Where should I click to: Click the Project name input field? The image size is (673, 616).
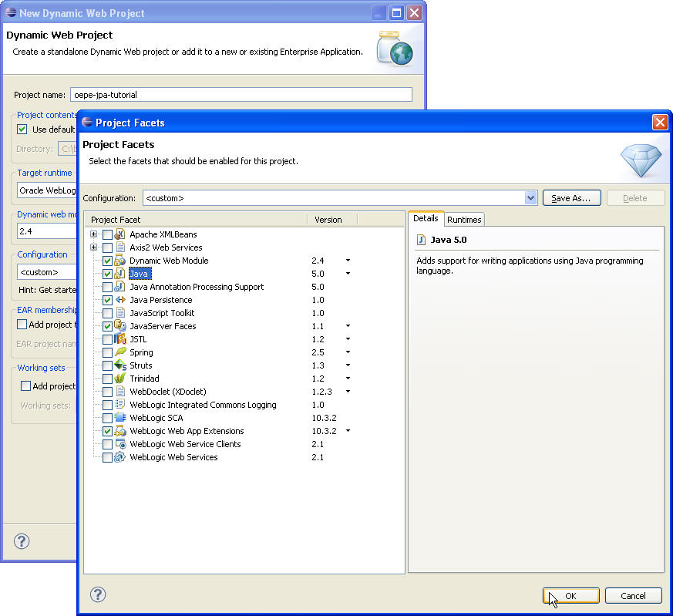pos(241,95)
